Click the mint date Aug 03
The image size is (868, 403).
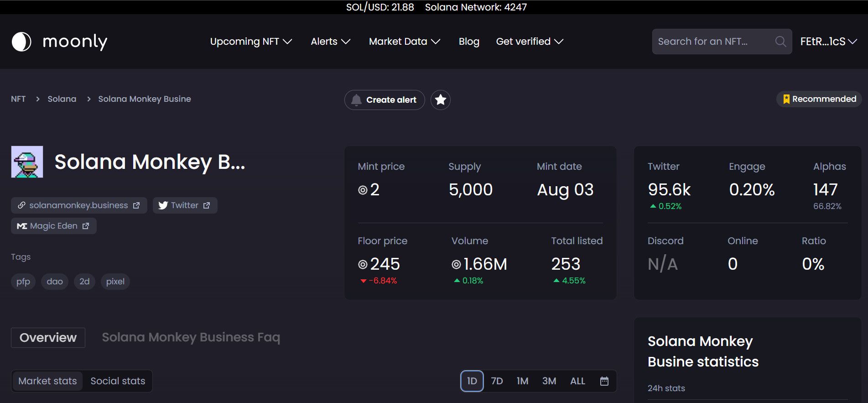point(565,190)
